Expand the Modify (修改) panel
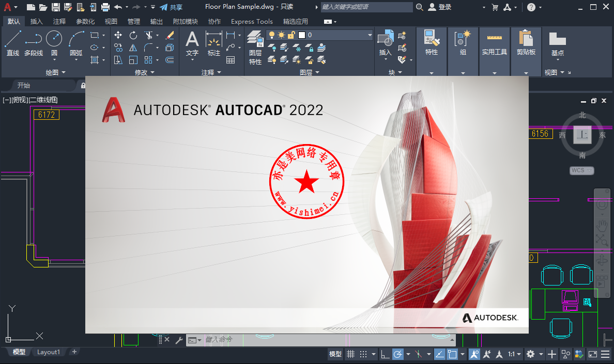Image resolution: width=614 pixels, height=364 pixels. point(145,72)
